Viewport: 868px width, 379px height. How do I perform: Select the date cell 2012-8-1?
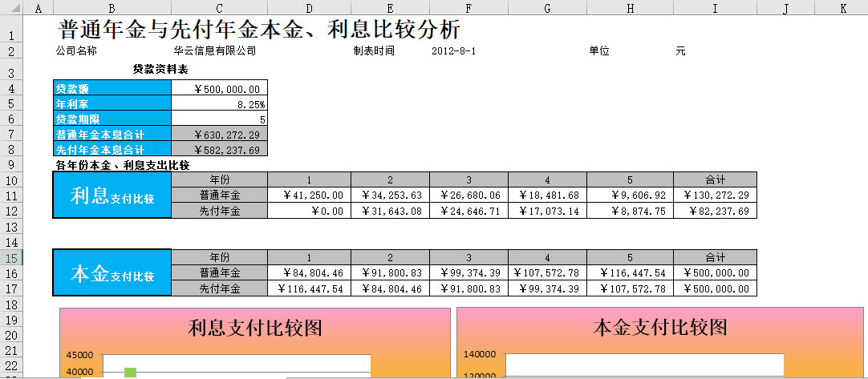coord(454,50)
